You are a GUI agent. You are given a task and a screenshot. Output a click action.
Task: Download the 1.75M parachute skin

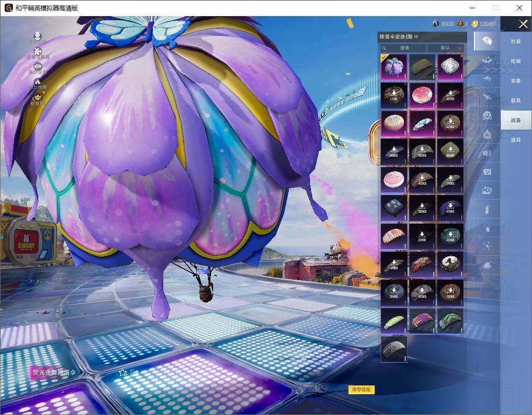click(x=394, y=96)
